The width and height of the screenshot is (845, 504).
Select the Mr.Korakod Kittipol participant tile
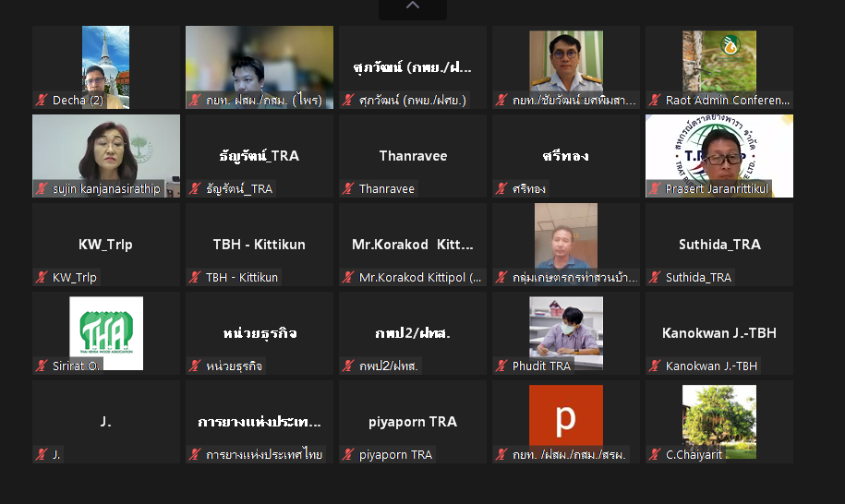coord(413,245)
